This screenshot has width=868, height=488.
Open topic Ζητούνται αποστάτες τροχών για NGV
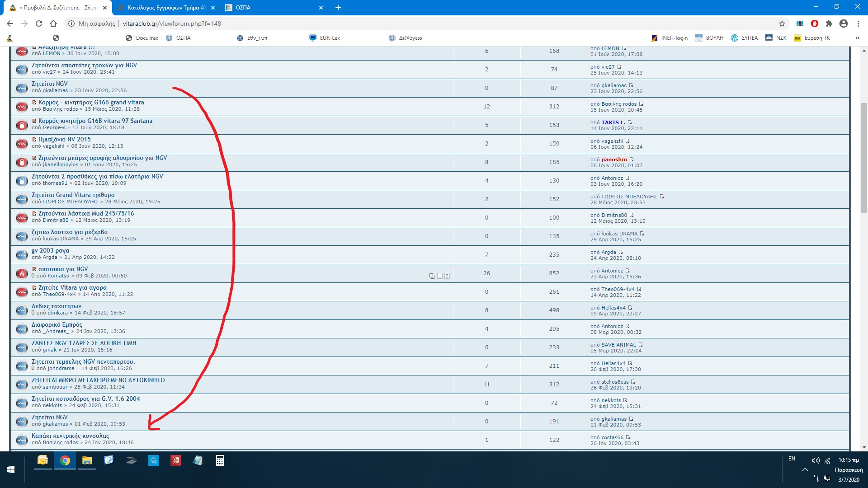pyautogui.click(x=84, y=65)
